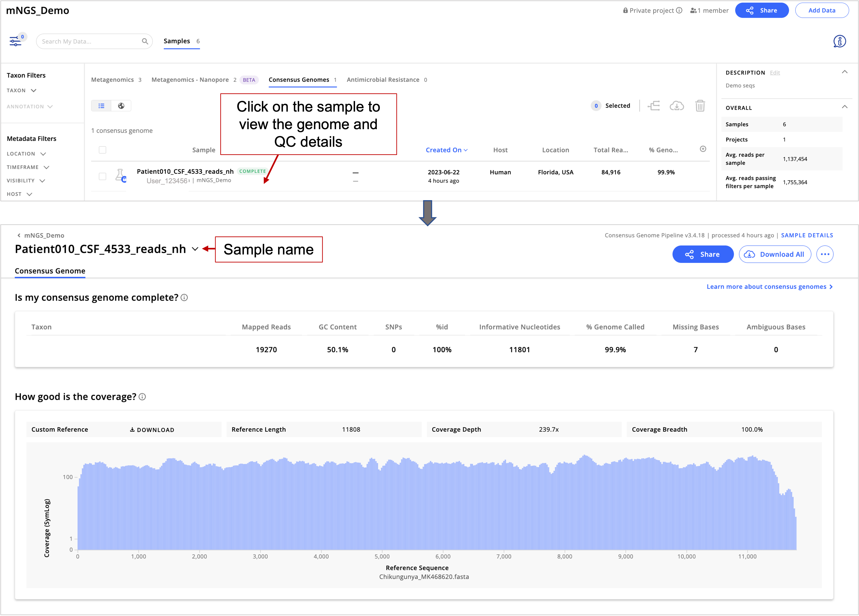Click the description Edit link

pyautogui.click(x=775, y=73)
